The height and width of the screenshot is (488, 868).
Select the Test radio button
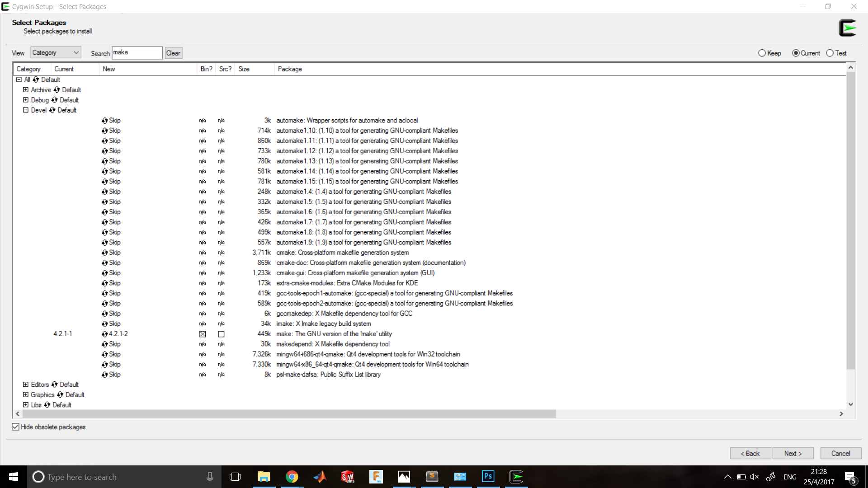coord(836,53)
